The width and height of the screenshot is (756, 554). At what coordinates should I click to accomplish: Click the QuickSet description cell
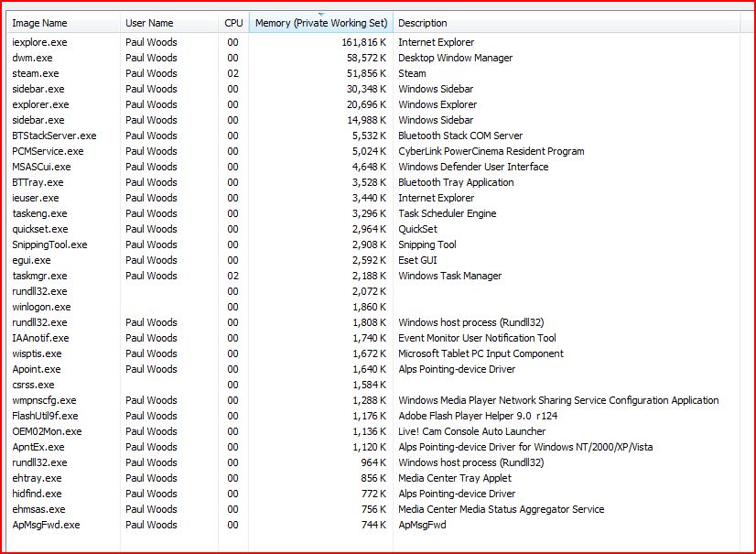[x=417, y=229]
